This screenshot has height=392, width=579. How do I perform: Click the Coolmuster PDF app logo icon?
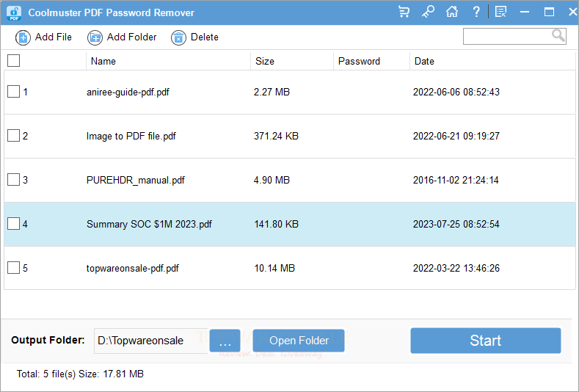[14, 12]
